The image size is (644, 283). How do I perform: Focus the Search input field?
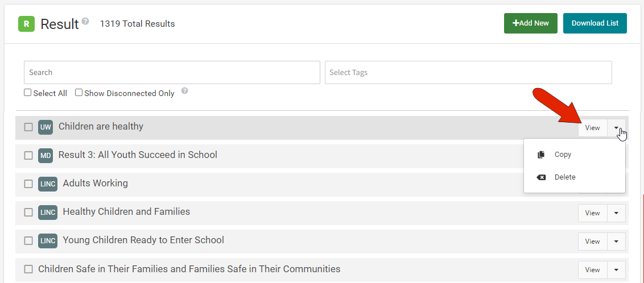click(172, 73)
